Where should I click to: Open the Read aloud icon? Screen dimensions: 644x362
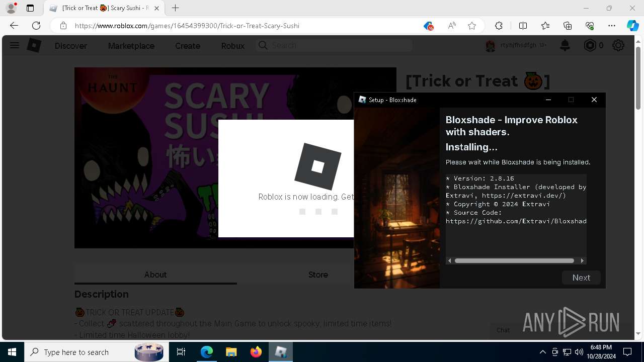tap(452, 26)
